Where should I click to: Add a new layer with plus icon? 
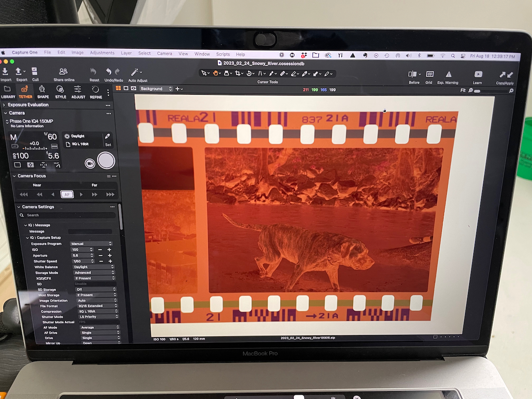178,89
